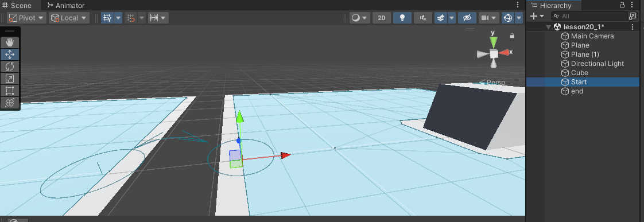The image size is (644, 222).
Task: Select the Hand view tool
Action: (x=10, y=42)
